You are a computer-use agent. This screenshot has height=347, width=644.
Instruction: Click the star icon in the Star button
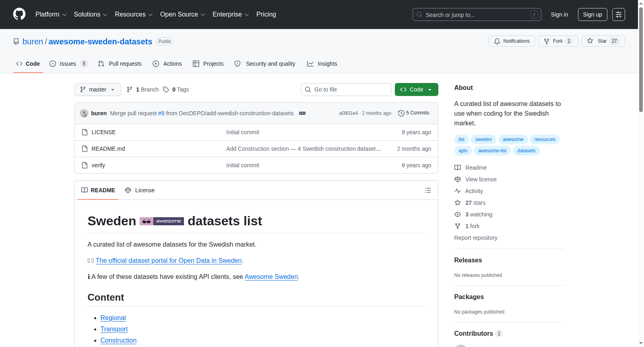click(x=590, y=41)
